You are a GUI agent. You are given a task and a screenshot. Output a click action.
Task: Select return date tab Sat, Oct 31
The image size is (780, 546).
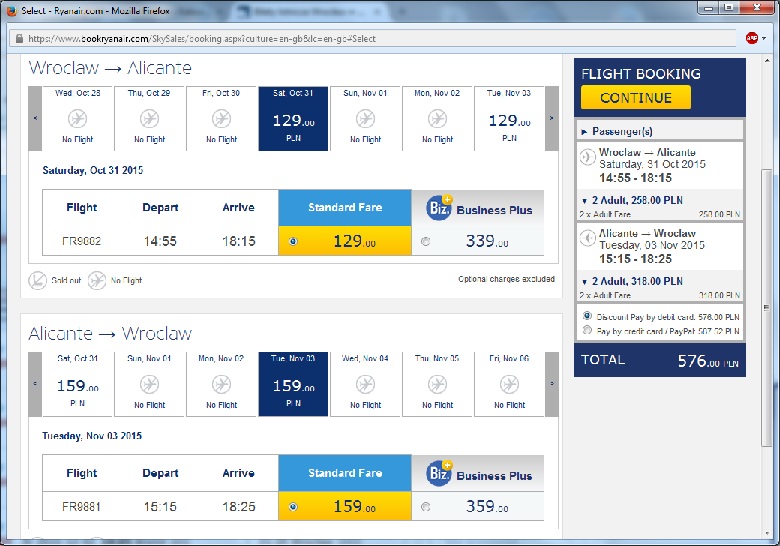(x=77, y=384)
